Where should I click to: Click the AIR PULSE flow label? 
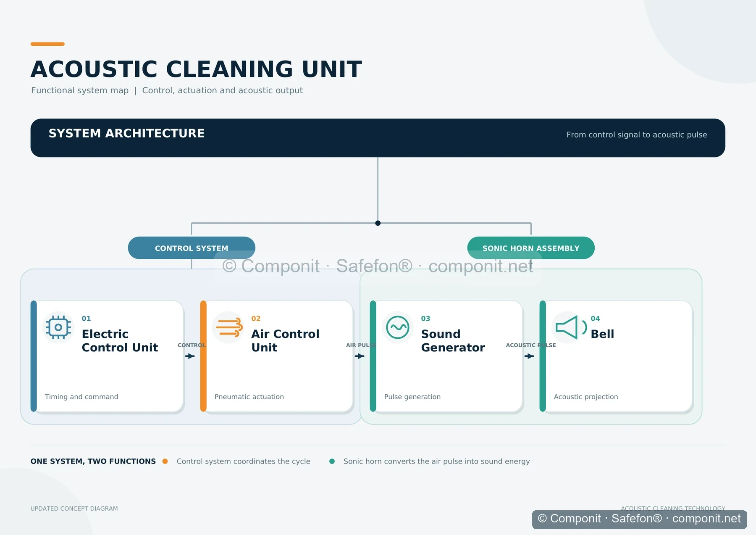coord(361,345)
